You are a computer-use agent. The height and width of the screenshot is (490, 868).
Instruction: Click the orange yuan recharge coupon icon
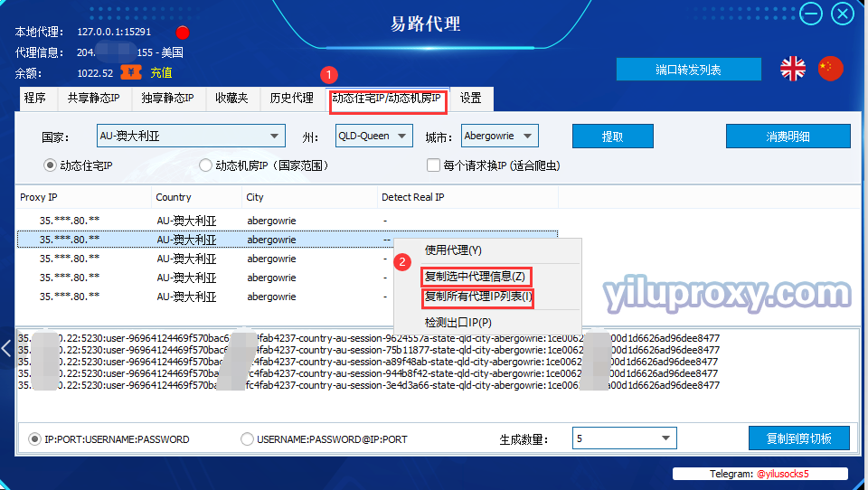[131, 72]
